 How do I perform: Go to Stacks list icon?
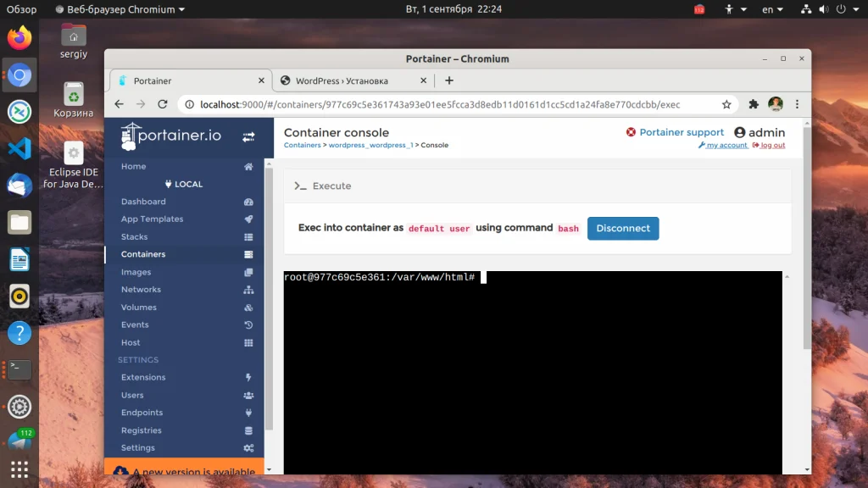tap(248, 237)
